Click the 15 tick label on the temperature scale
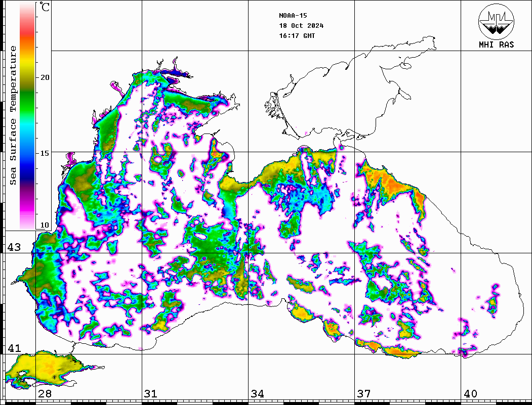This screenshot has height=405, width=532. (45, 153)
